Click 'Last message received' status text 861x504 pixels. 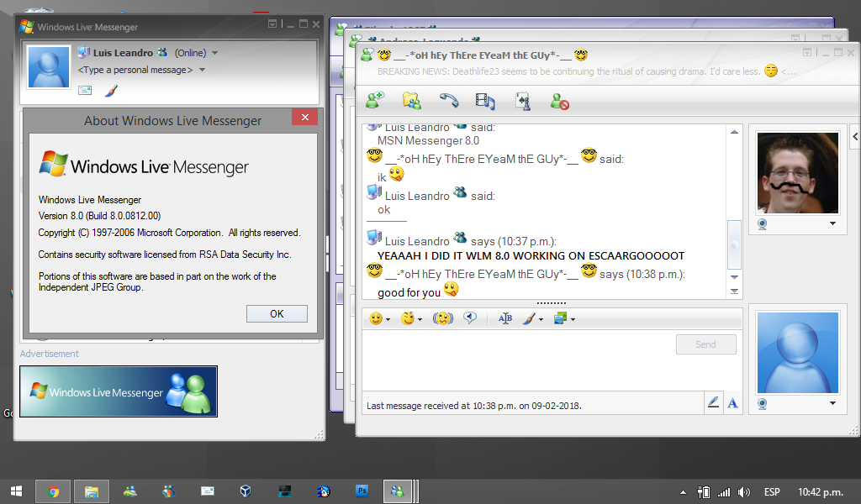point(474,406)
